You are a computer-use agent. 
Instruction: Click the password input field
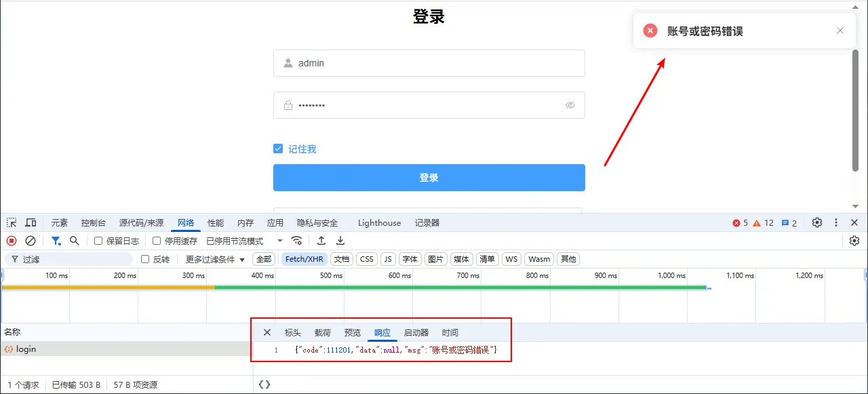coord(429,105)
